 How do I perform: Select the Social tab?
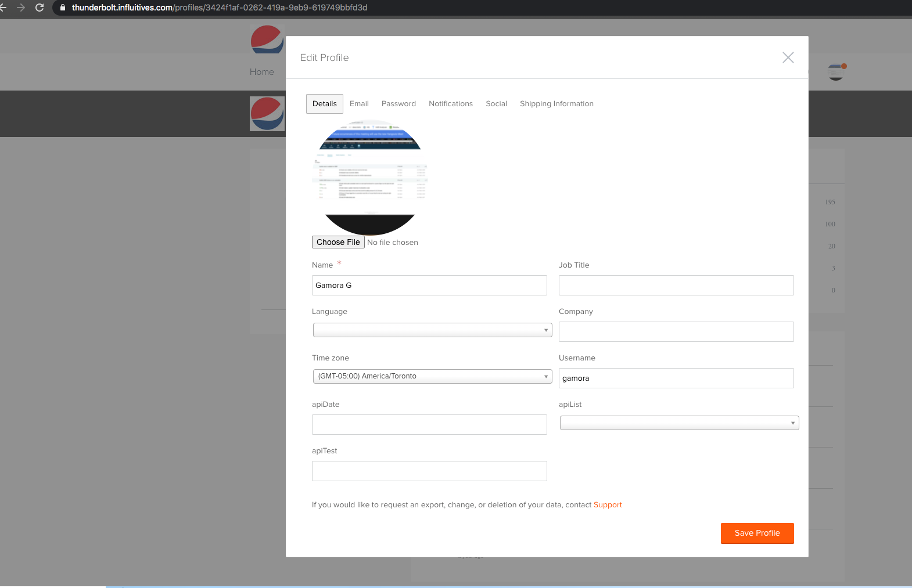tap(496, 104)
